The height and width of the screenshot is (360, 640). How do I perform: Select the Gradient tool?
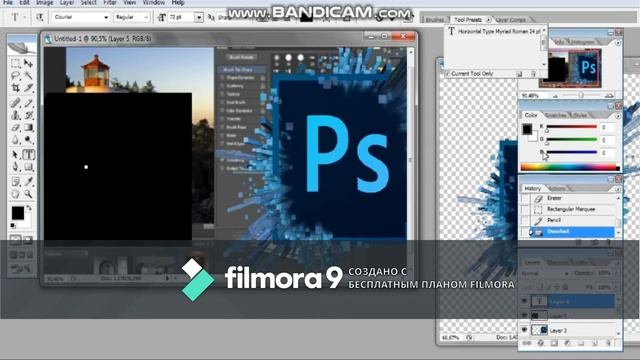pyautogui.click(x=28, y=128)
